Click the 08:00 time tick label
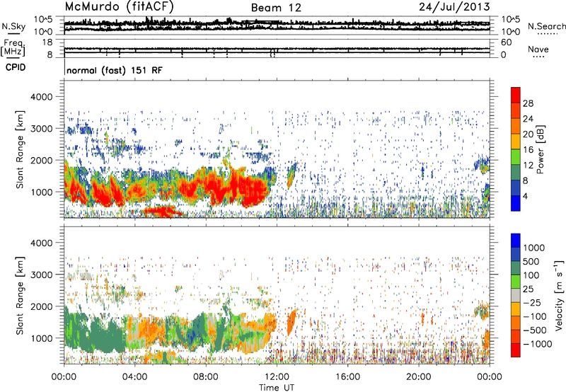566x392 pixels. point(206,377)
